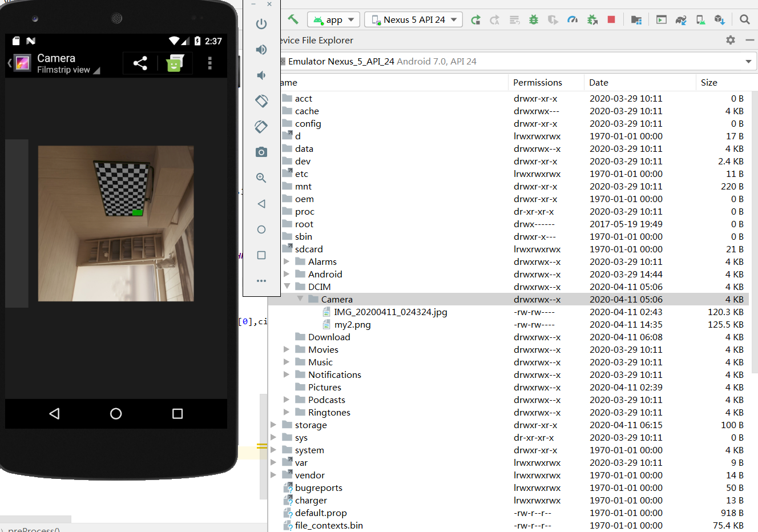Delete the photo with the trash button

click(174, 63)
